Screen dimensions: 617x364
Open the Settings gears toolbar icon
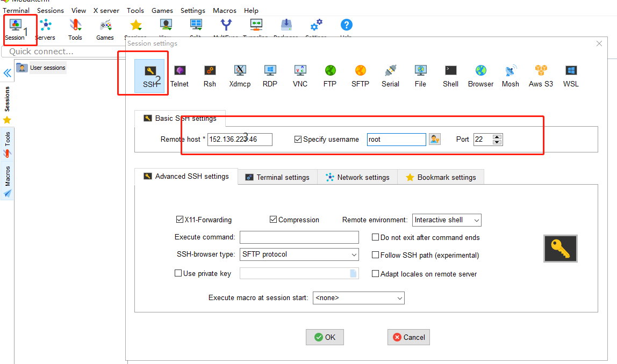click(316, 25)
